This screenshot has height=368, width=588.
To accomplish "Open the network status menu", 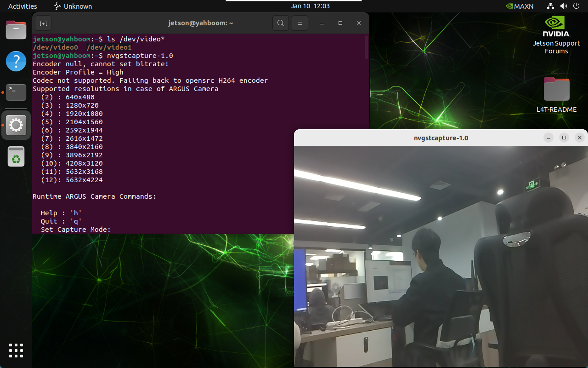I will (550, 6).
